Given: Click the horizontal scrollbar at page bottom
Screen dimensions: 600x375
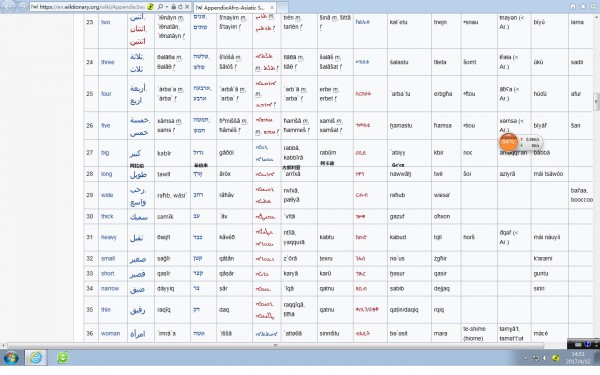Looking at the screenshot, I should click(276, 346).
